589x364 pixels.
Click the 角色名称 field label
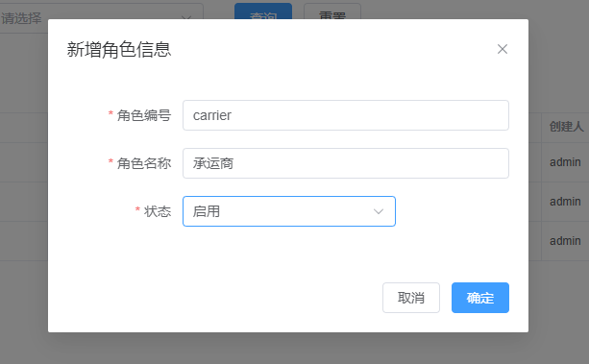click(144, 163)
